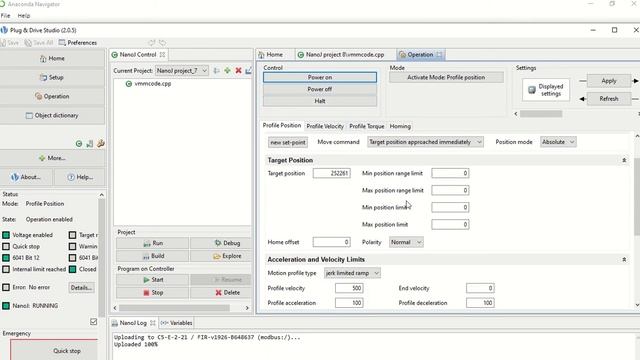Select the Operation editor tab
The image size is (640, 360).
(x=420, y=55)
